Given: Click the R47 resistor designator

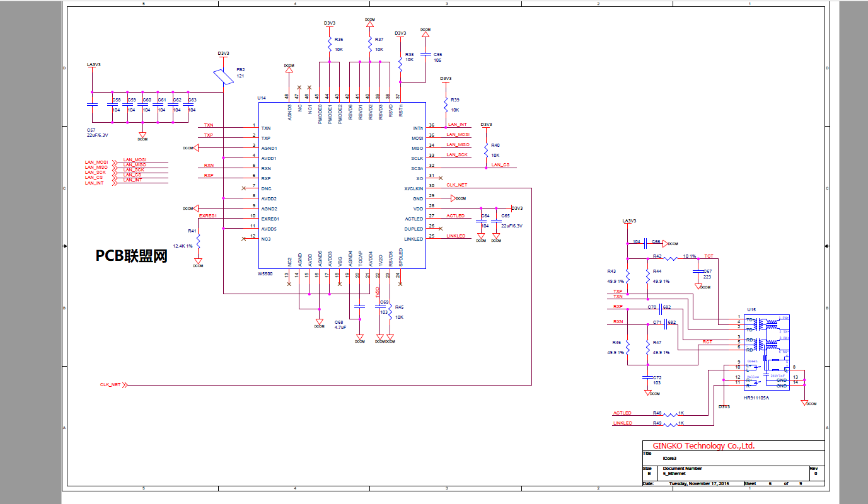Looking at the screenshot, I should [x=657, y=342].
